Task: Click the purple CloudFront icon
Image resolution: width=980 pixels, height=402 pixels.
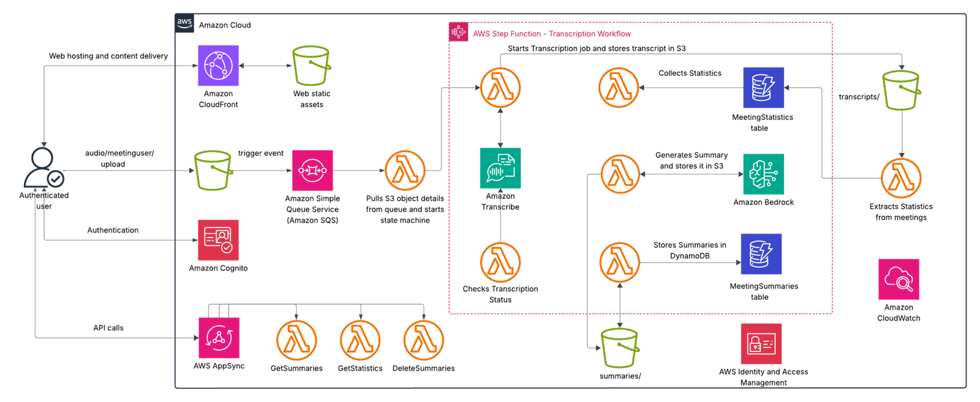Action: (218, 65)
